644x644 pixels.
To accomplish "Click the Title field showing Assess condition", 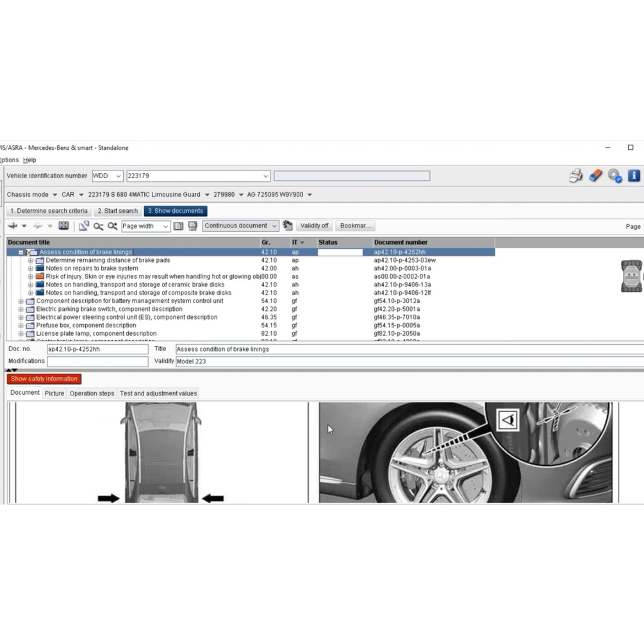I will [409, 349].
